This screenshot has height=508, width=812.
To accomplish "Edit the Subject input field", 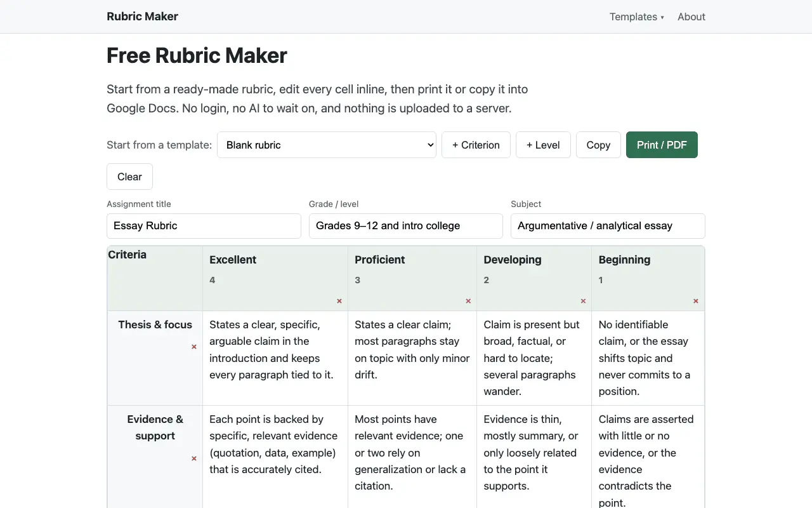I will point(608,226).
